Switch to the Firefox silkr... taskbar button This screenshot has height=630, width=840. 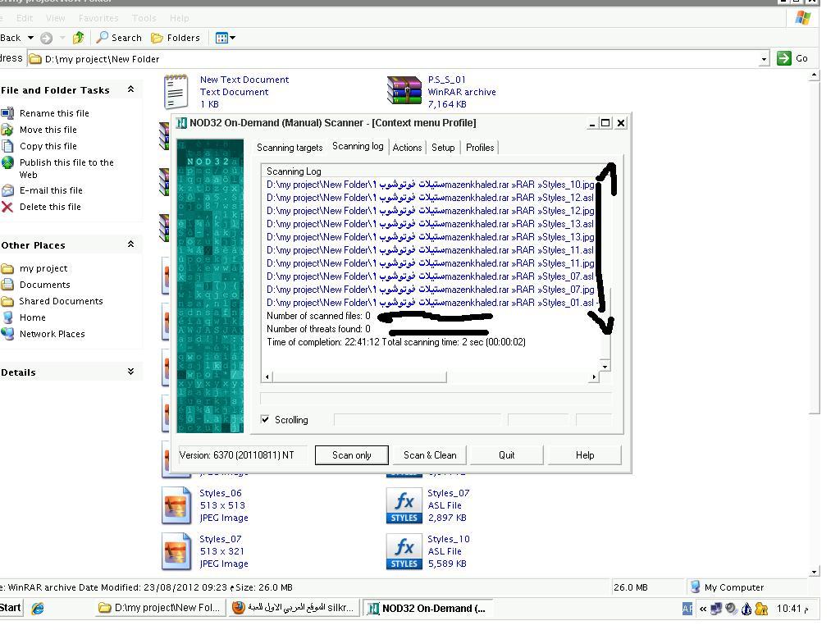point(294,608)
